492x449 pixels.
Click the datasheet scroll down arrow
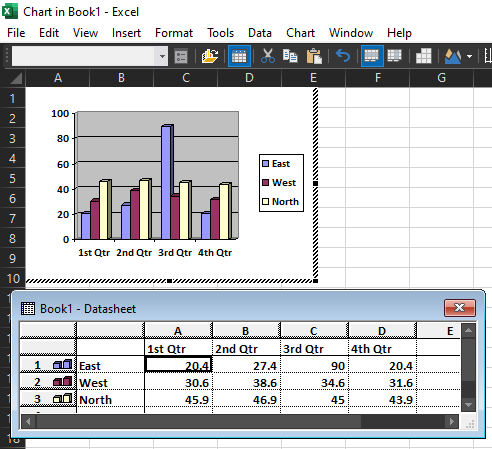point(468,405)
